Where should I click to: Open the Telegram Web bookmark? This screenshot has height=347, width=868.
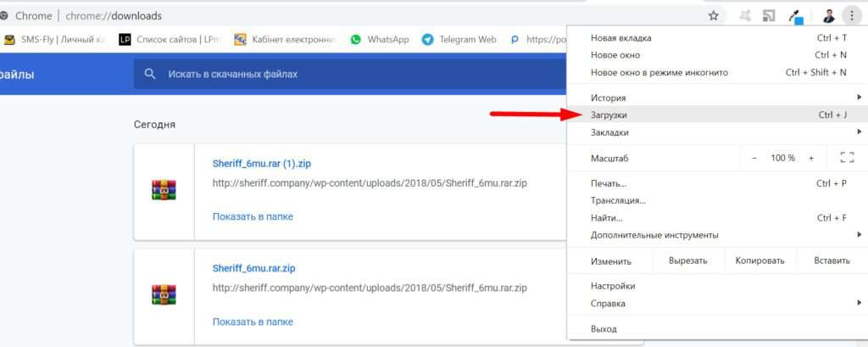pyautogui.click(x=459, y=39)
